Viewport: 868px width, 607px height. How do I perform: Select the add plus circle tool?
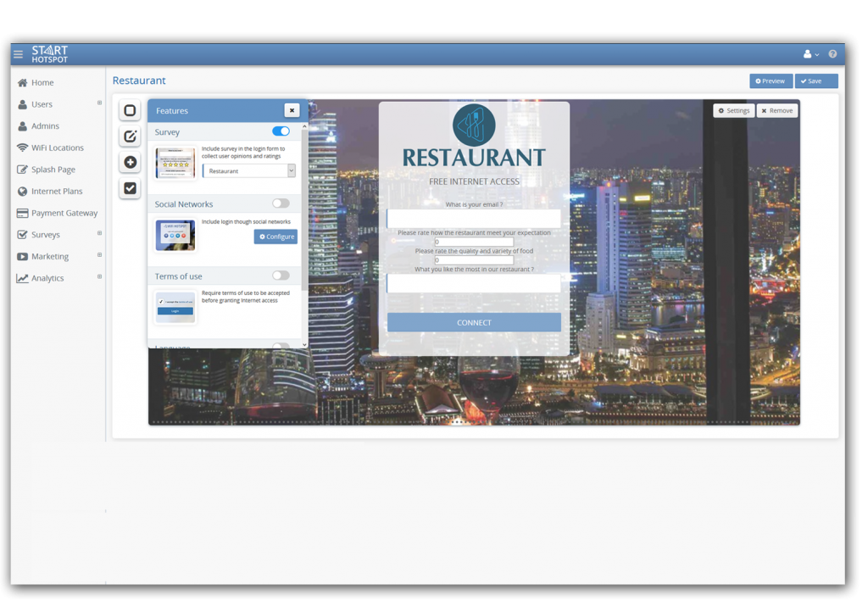click(130, 162)
